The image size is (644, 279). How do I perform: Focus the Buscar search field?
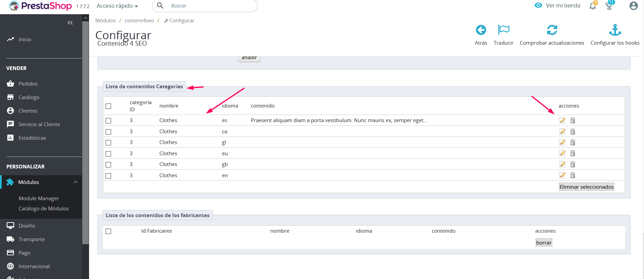[205, 6]
